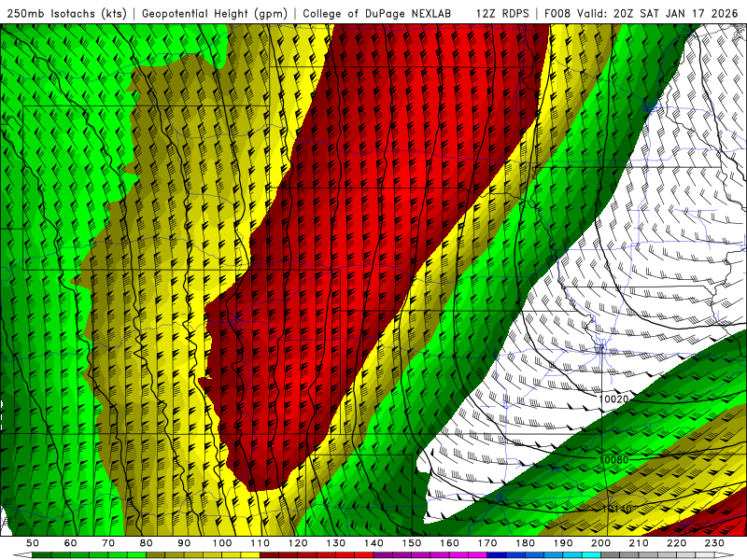Click the 70 value on the color scale
The image size is (747, 560).
pos(108,543)
